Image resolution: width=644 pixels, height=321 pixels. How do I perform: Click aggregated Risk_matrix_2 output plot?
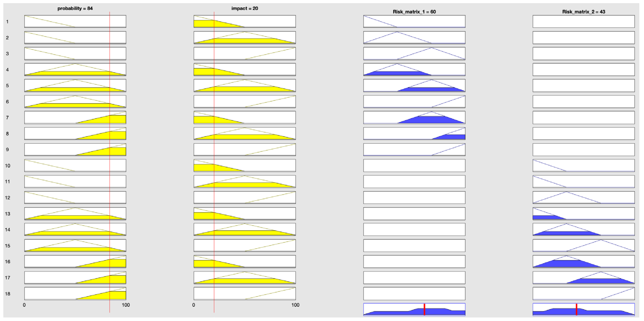tap(584, 309)
